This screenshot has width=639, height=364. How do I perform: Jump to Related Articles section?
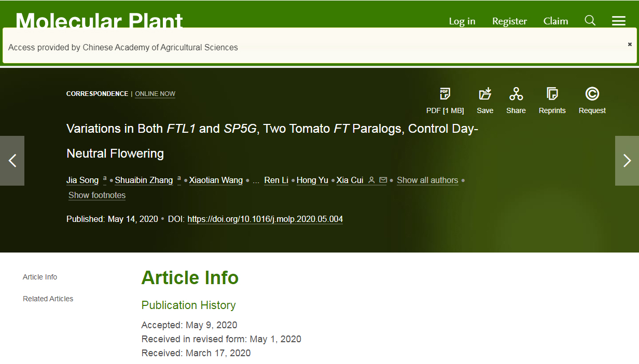click(x=48, y=299)
